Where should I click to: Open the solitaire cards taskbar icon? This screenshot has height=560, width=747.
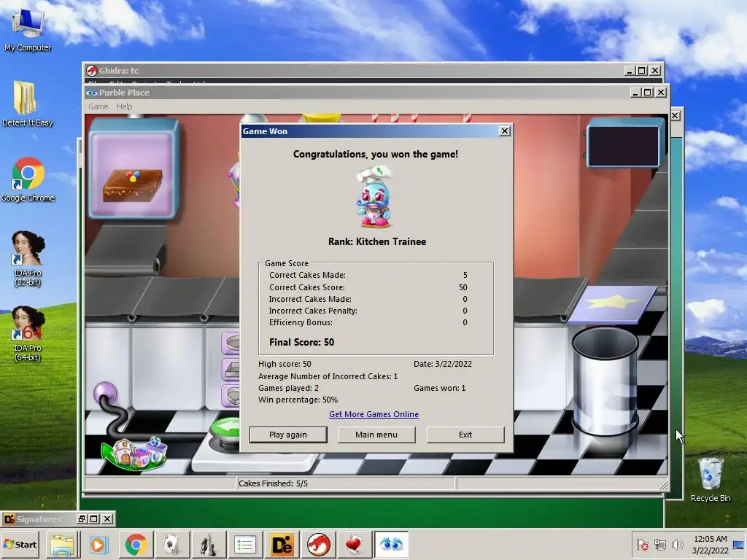click(x=172, y=545)
